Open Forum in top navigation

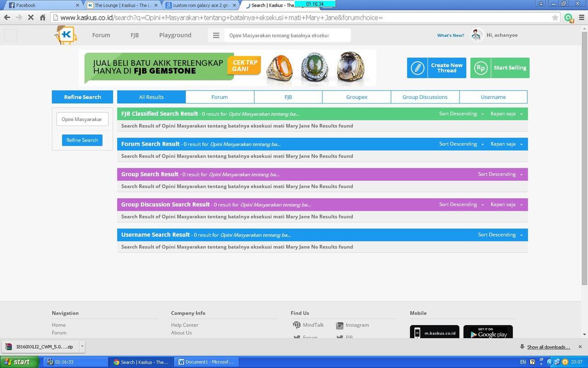coord(101,35)
